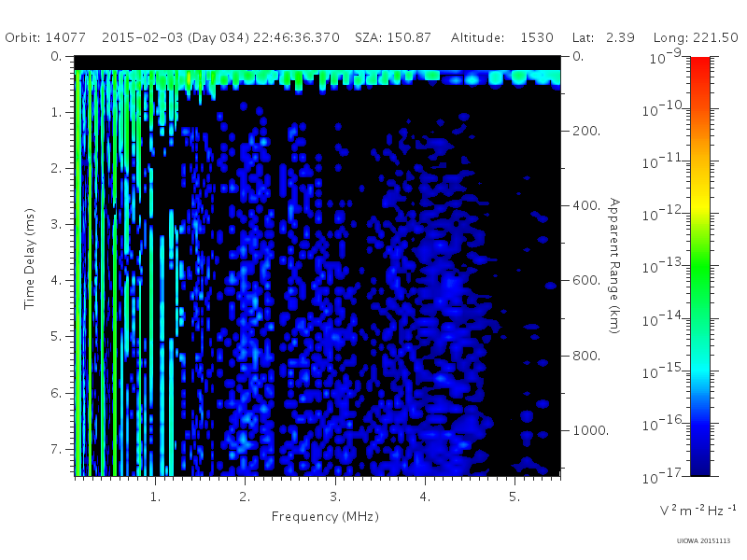Click the '5.' tick label on frequency axis
The image size is (747, 560).
tap(514, 497)
